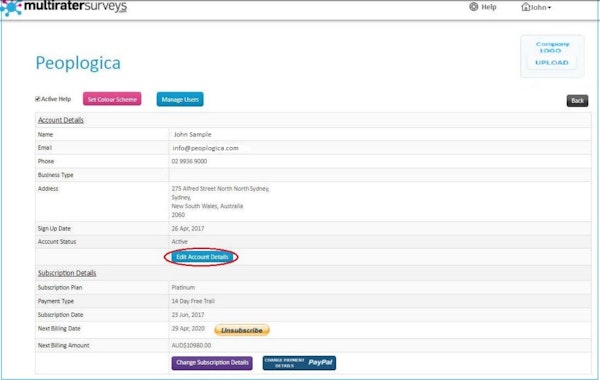Open Manage Users

[180, 99]
